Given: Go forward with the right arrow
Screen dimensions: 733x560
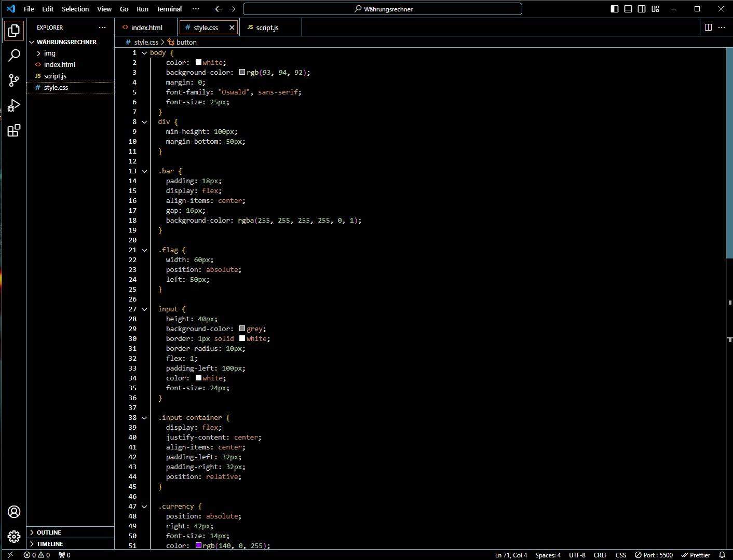Looking at the screenshot, I should (x=232, y=9).
